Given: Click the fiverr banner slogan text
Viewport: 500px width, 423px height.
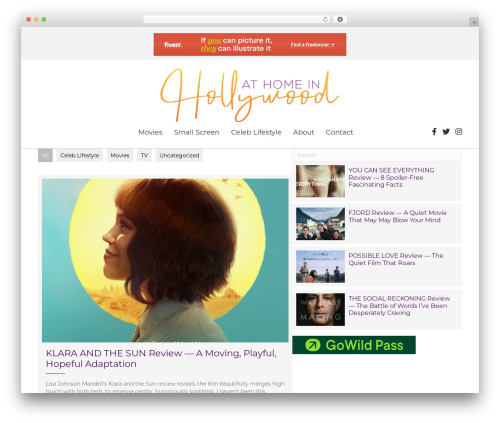Looking at the screenshot, I should click(237, 44).
